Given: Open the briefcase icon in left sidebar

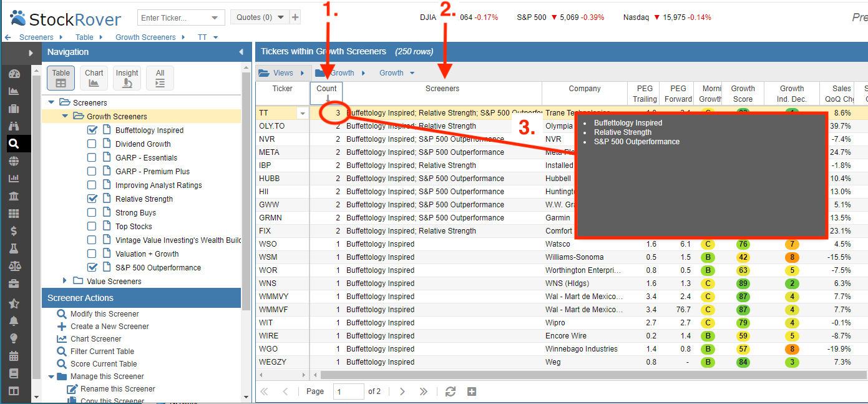Looking at the screenshot, I should pos(14,284).
